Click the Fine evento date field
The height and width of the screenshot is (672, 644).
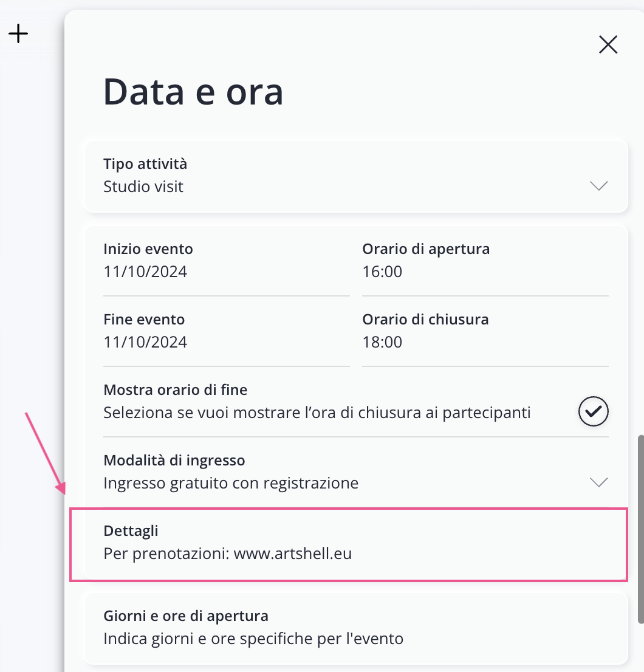click(x=145, y=342)
